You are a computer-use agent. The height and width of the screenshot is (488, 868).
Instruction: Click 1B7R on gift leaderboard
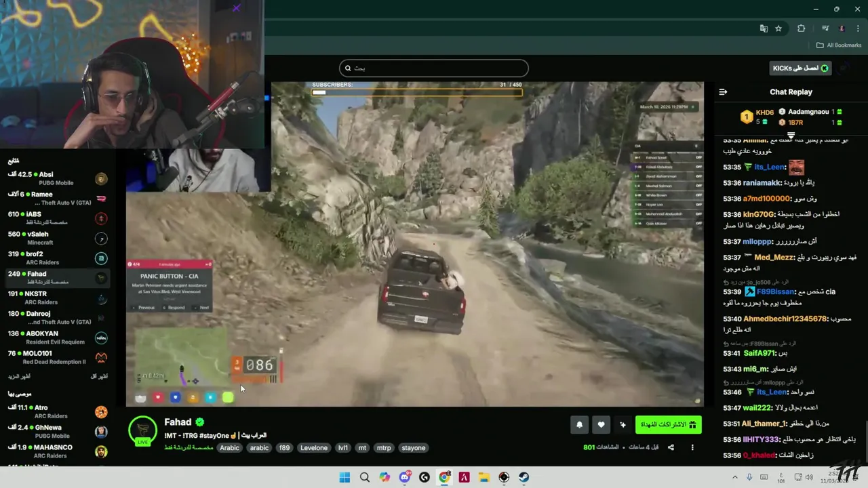coord(795,123)
